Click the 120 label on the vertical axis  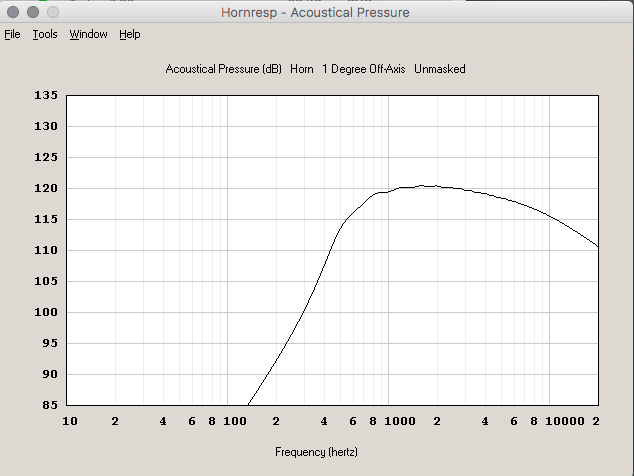[x=47, y=189]
